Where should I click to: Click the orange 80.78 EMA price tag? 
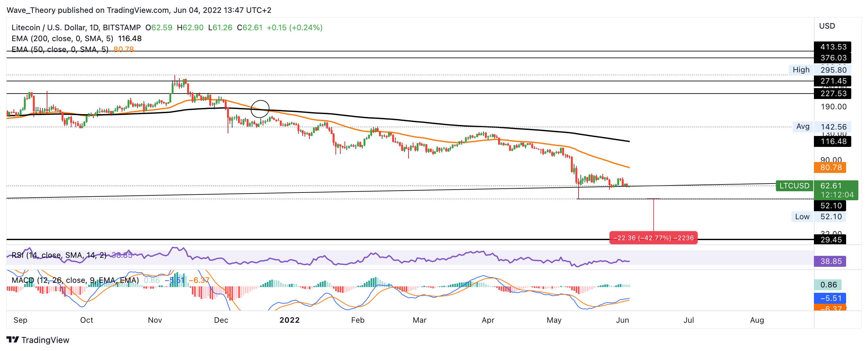pos(830,167)
